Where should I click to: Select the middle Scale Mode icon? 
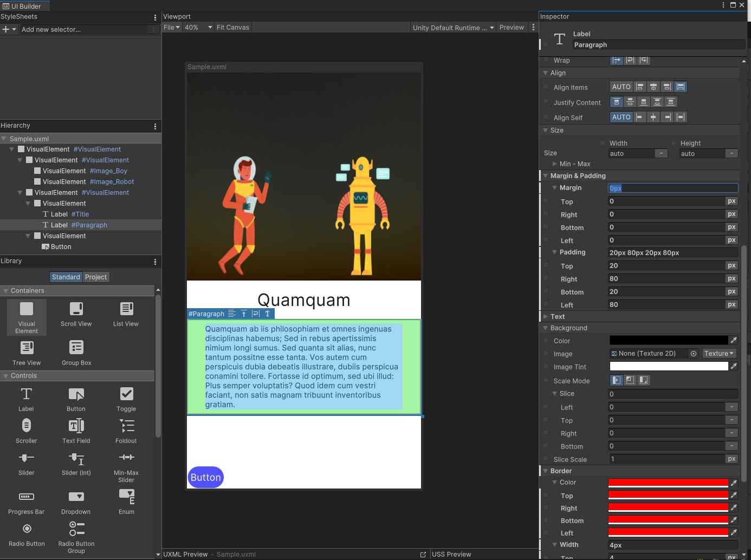click(630, 380)
